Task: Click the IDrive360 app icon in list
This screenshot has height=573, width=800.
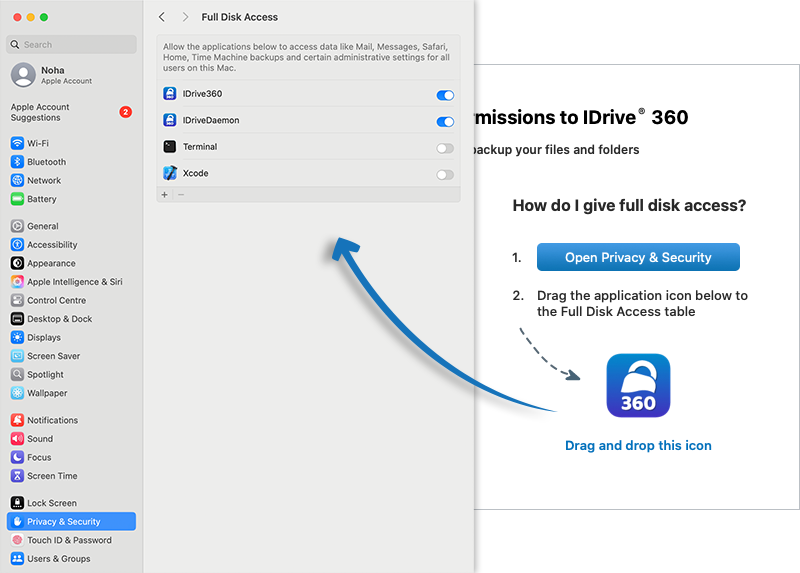Action: click(170, 93)
